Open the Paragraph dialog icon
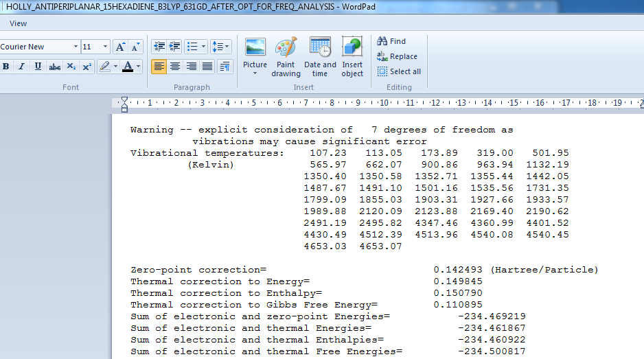Screen dimensions: 644x359 click(x=225, y=67)
